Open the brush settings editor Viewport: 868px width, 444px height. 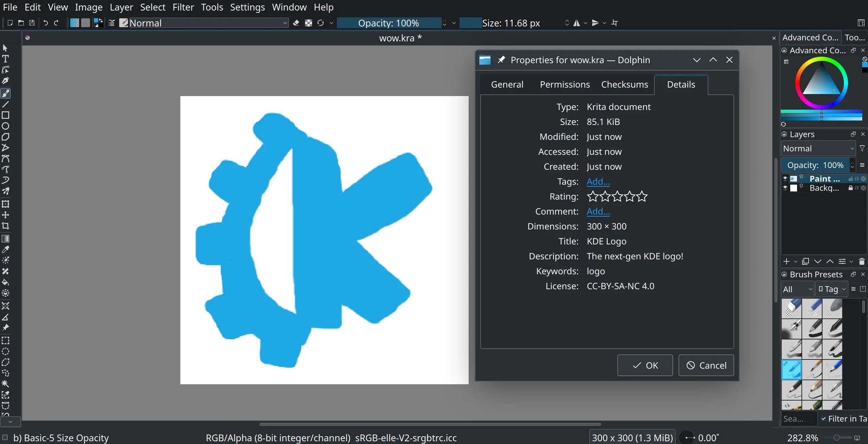coord(111,23)
